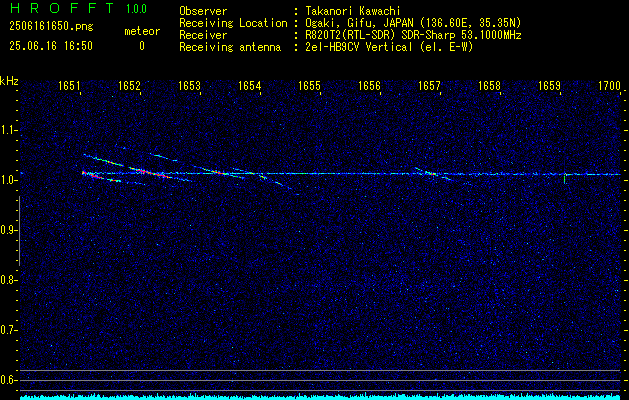Image resolution: width=629 pixels, height=400 pixels.
Task: Click the 1653 time marker
Action: click(x=189, y=85)
